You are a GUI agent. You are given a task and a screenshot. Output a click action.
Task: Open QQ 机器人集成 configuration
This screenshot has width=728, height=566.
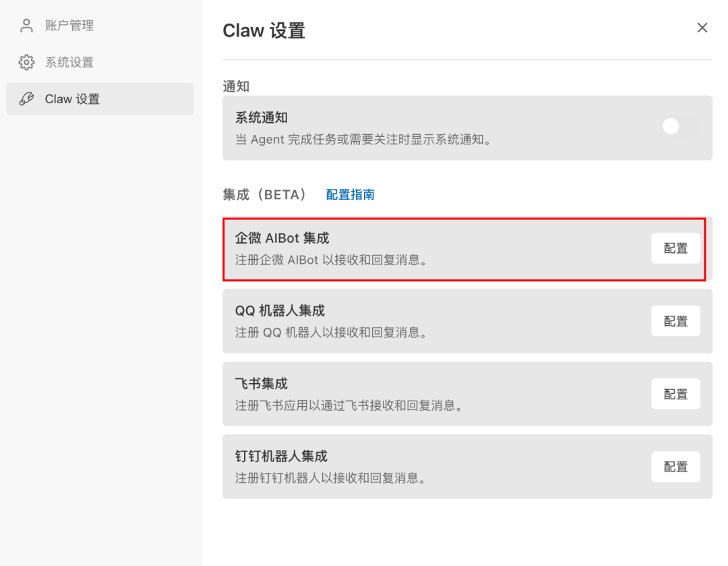tap(675, 321)
